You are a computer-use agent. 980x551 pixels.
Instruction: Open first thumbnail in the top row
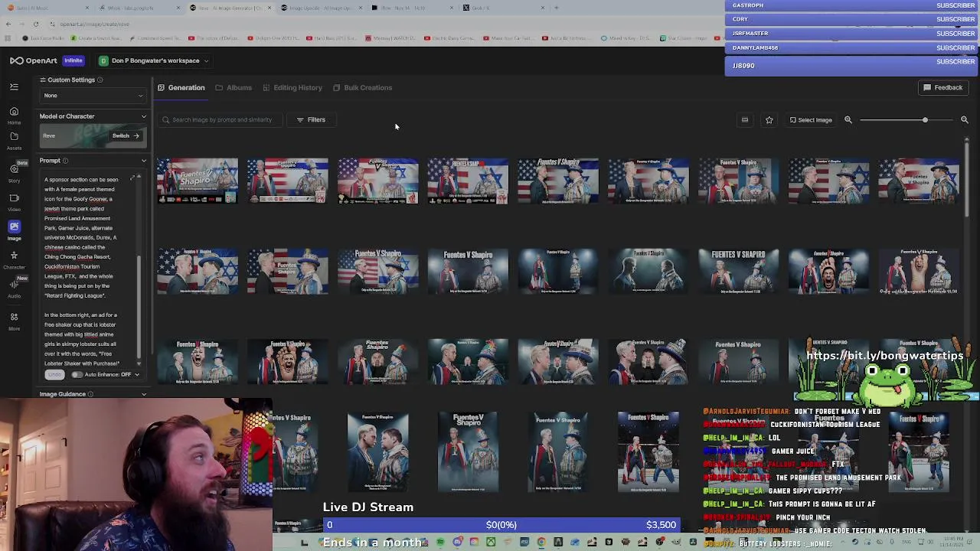coord(198,181)
